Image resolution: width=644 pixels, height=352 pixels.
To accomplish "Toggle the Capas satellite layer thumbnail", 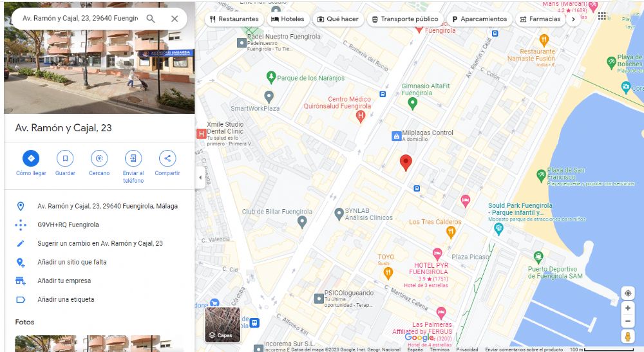I will click(223, 325).
